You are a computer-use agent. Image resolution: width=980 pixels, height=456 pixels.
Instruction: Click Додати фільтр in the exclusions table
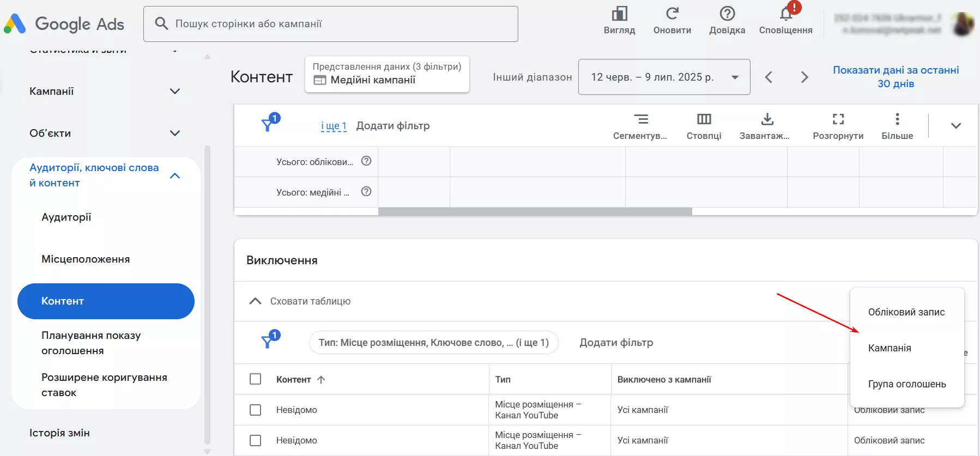pos(616,343)
